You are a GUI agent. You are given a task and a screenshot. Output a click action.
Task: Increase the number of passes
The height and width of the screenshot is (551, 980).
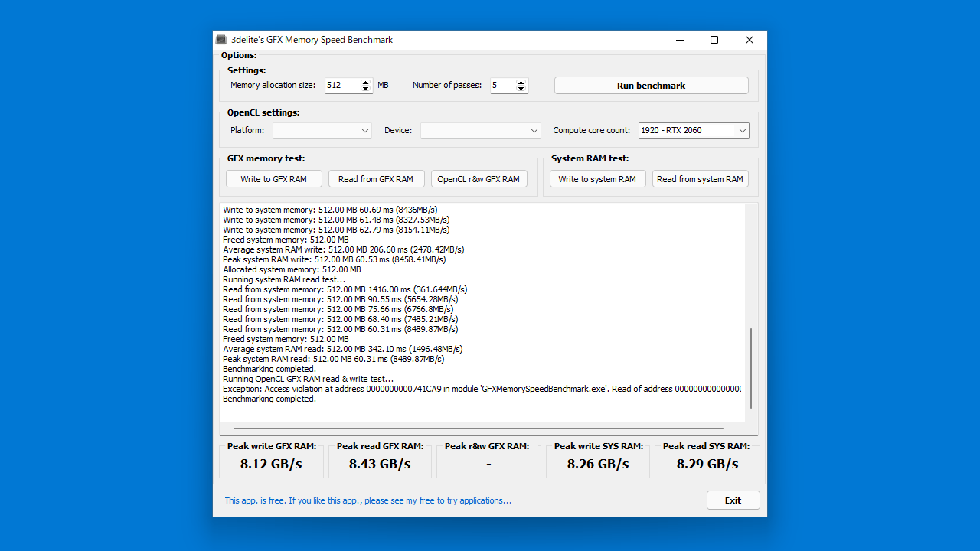521,83
